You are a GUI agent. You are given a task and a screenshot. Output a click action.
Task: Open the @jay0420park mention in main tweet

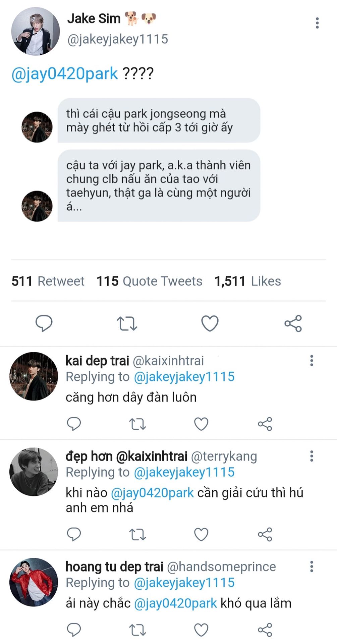[65, 73]
